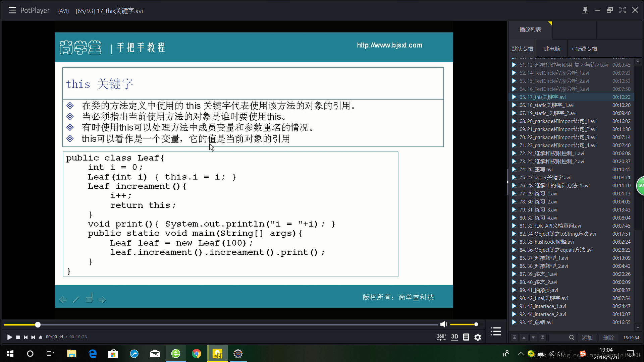Open the Mail app on taskbar
The image size is (644, 362).
155,354
